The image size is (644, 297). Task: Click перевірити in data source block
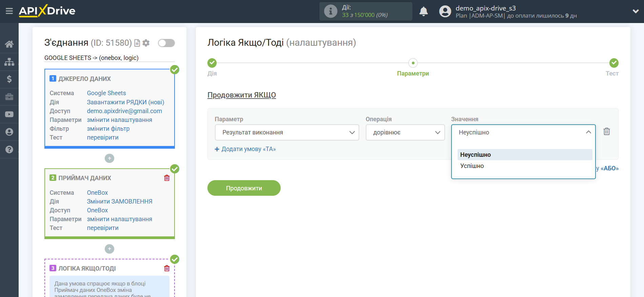point(103,137)
